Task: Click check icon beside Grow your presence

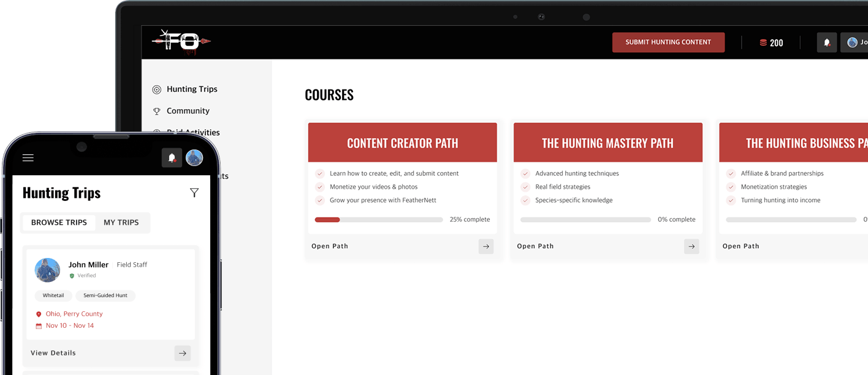Action: 319,200
